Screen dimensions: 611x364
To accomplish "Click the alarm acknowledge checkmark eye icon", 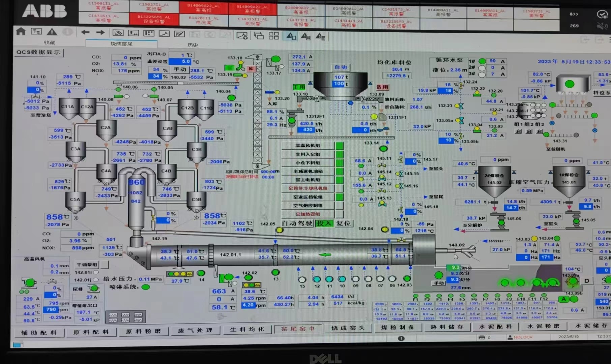I will [602, 14].
